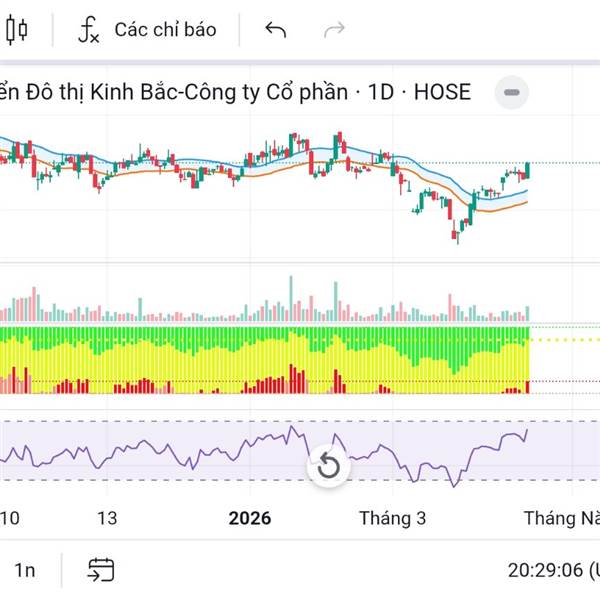Click the fx indicators icon

[89, 30]
